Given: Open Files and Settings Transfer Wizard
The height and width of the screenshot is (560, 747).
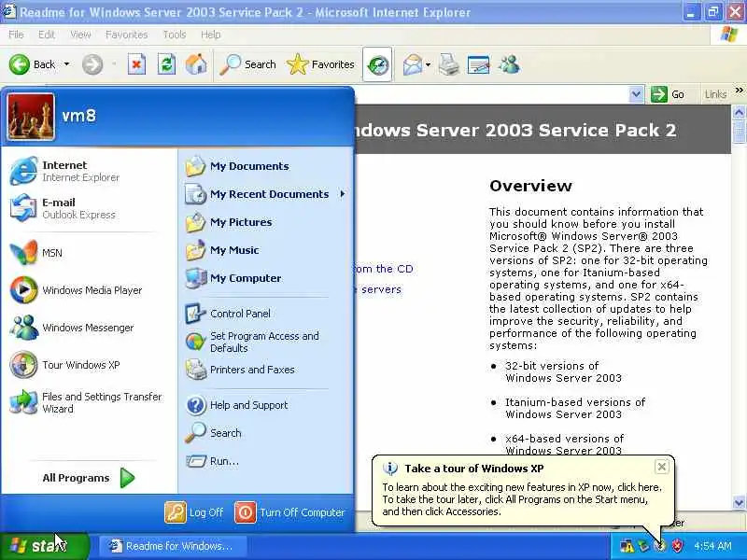Looking at the screenshot, I should tap(89, 402).
